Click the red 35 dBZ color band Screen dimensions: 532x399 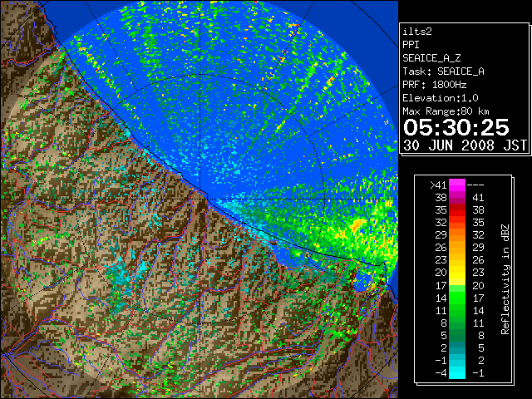[x=457, y=210]
